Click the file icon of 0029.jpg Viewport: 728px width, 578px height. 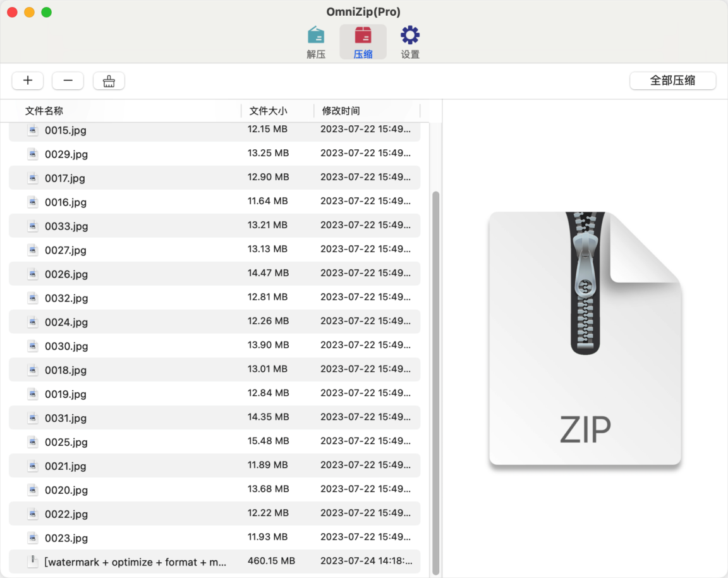click(x=32, y=154)
